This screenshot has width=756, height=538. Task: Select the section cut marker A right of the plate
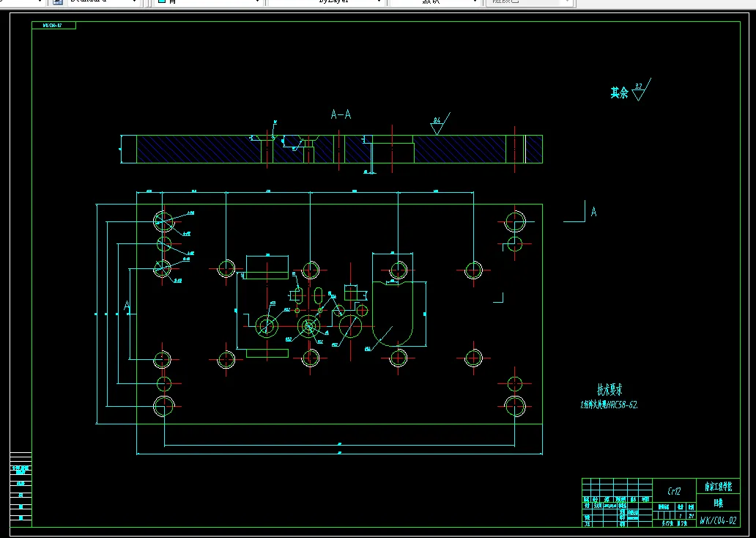593,212
